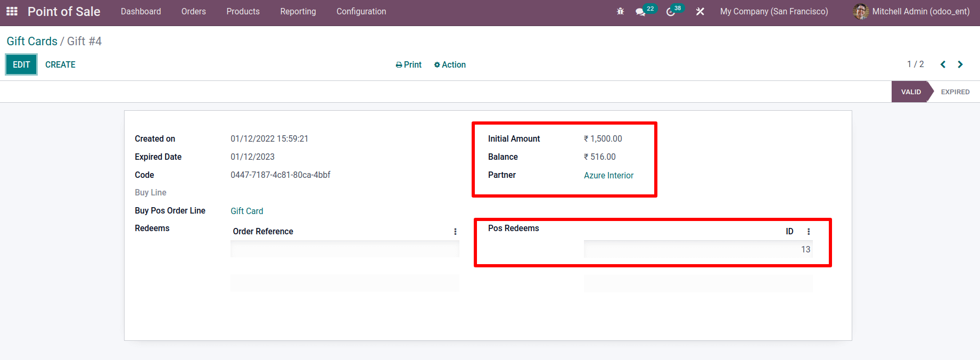Open the Azure Interior partner link
Image resolution: width=980 pixels, height=360 pixels.
pos(608,175)
